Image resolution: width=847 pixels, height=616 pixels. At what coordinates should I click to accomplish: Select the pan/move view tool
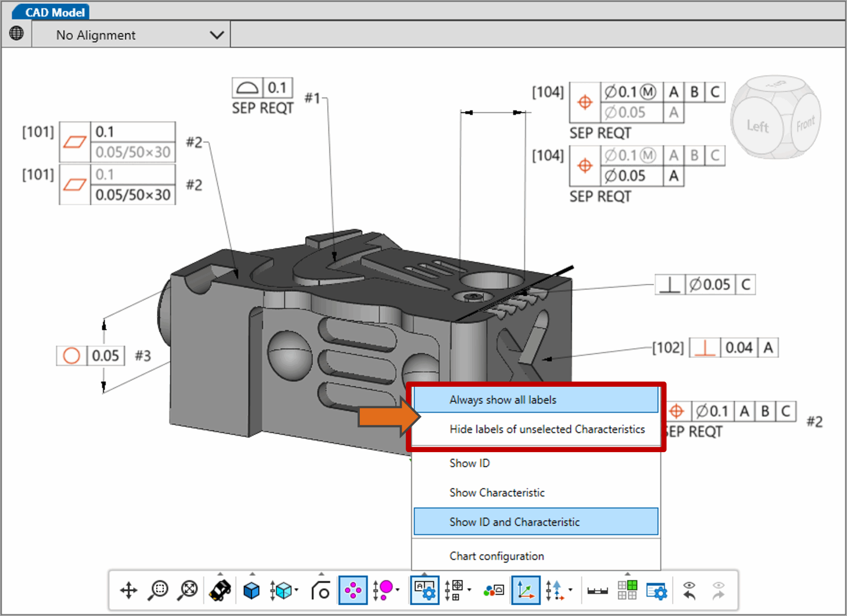click(x=129, y=590)
